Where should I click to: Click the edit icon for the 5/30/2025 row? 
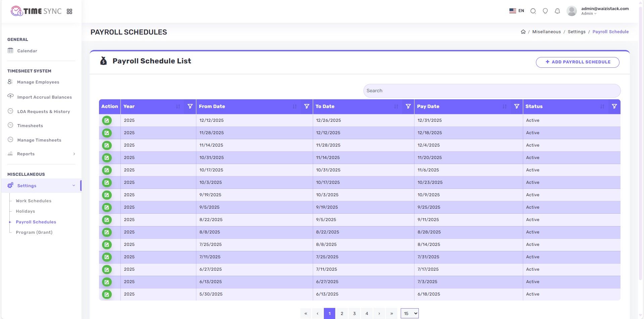point(107,294)
